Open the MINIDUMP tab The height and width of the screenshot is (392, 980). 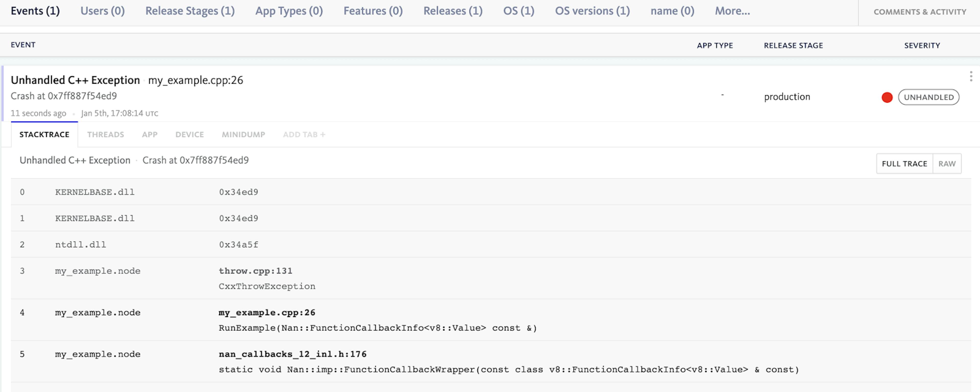click(243, 134)
